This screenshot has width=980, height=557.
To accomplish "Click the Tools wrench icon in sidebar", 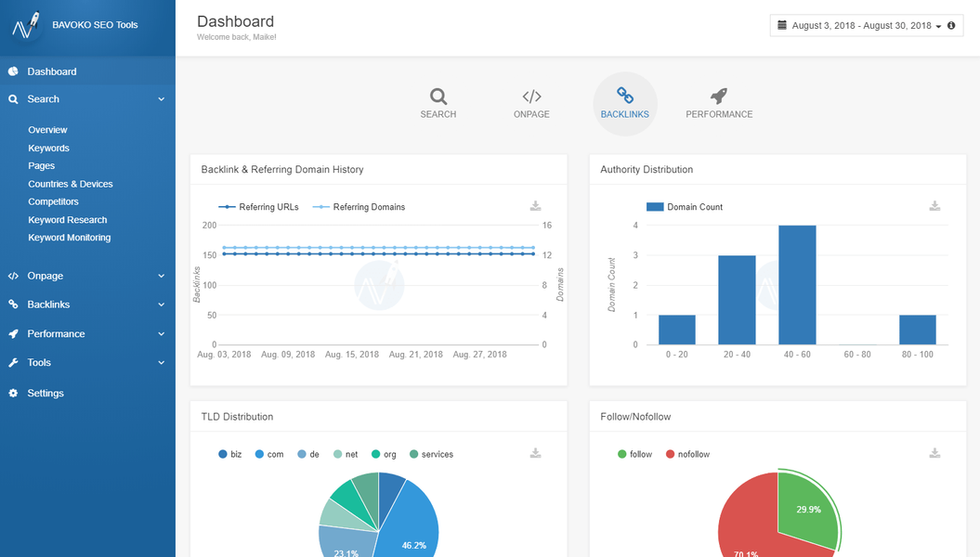I will 13,363.
